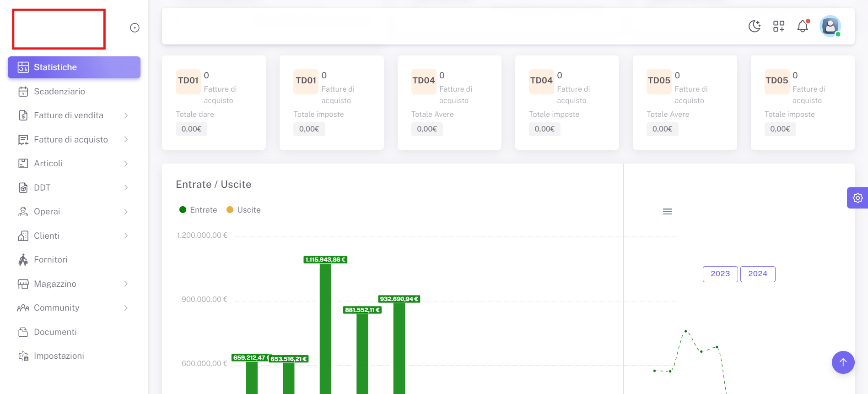Select the 2024 year button
Screen dimensions: 868x394
(757, 274)
